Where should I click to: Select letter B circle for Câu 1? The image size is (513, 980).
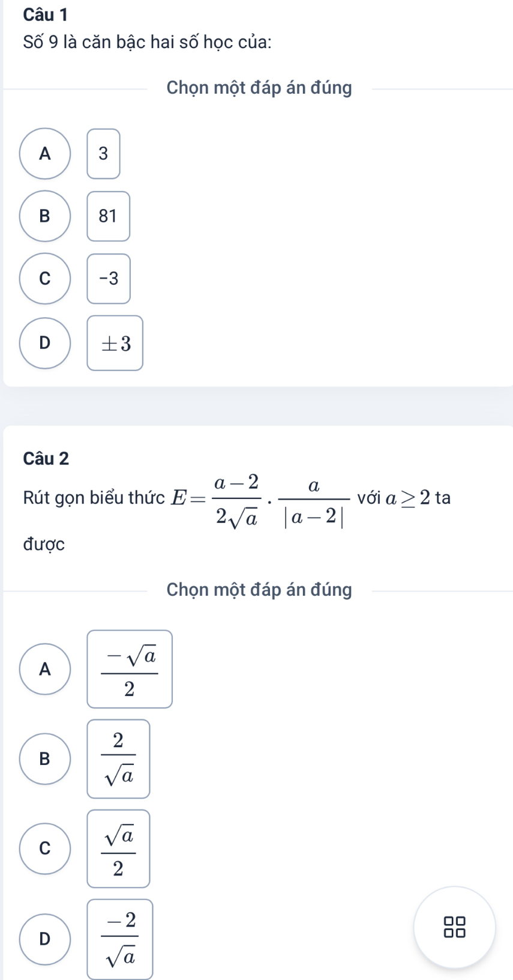pyautogui.click(x=45, y=216)
